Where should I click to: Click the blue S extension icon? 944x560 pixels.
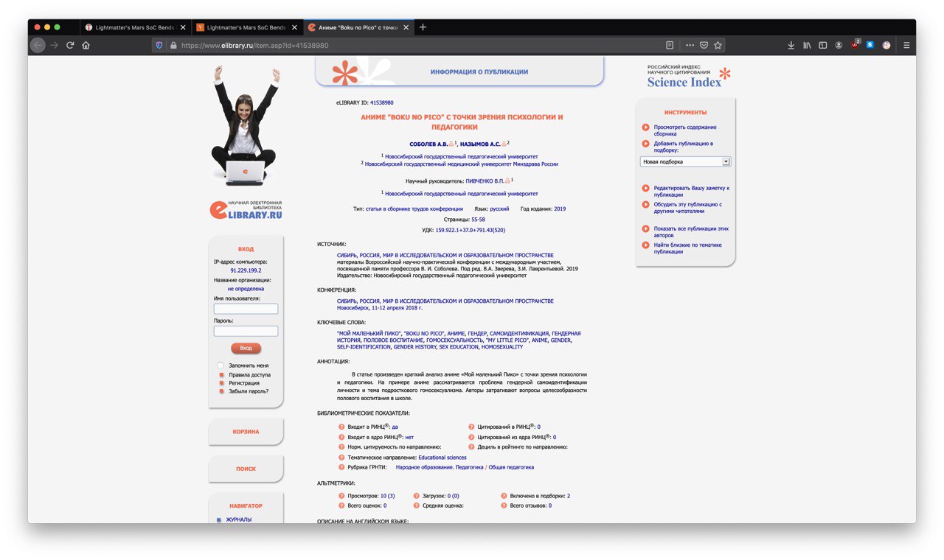(x=870, y=45)
